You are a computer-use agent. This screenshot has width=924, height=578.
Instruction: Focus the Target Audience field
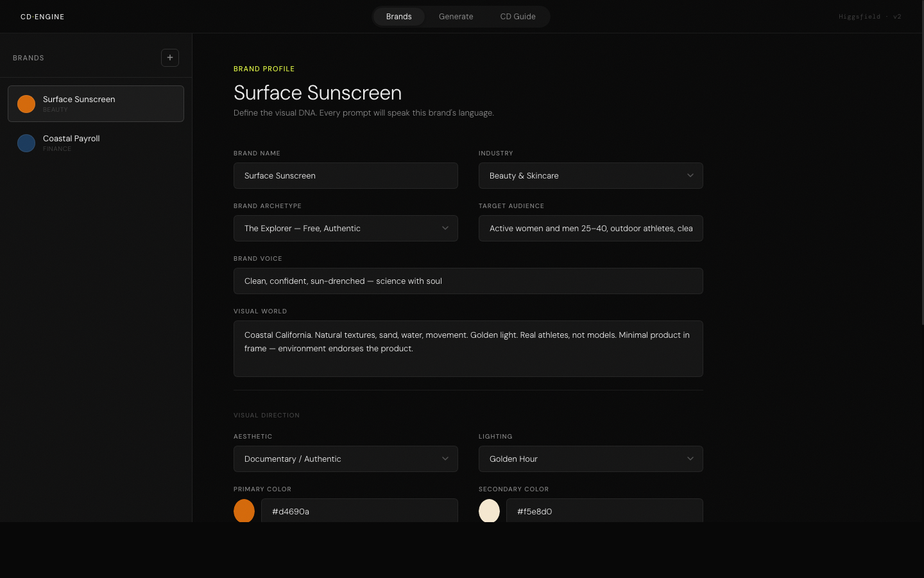pyautogui.click(x=590, y=229)
